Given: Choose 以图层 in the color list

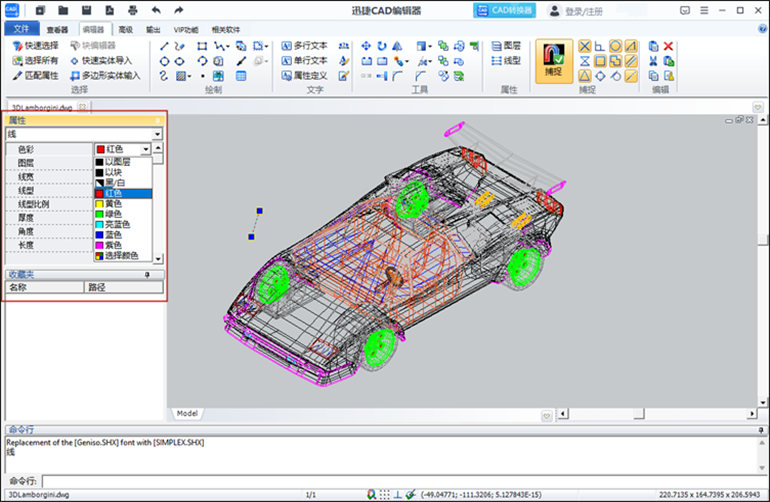Looking at the screenshot, I should pyautogui.click(x=123, y=162).
